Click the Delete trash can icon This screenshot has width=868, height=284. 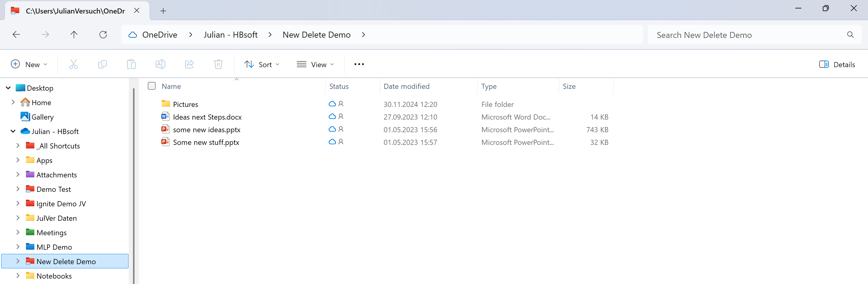tap(218, 64)
